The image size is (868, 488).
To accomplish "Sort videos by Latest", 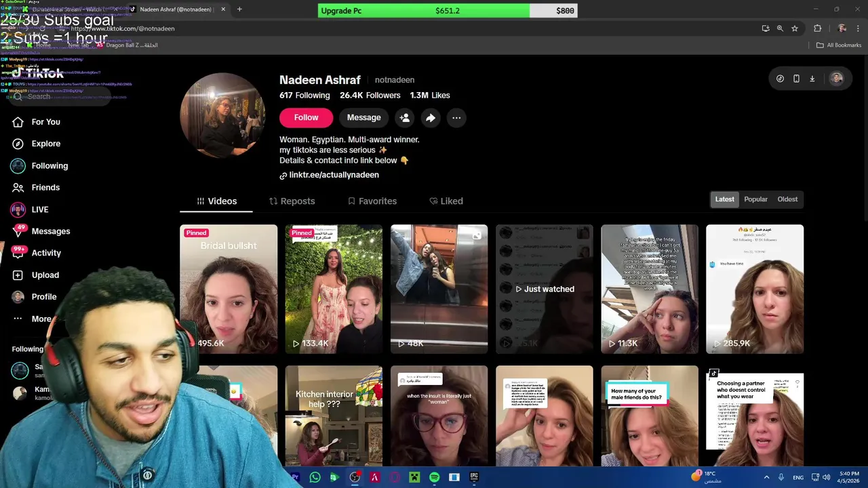I will 724,199.
